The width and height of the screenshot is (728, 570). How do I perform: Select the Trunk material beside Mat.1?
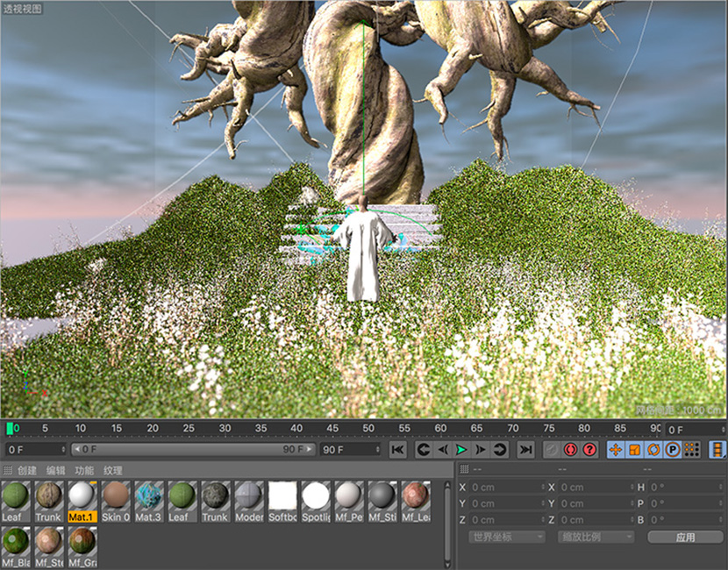pos(49,502)
